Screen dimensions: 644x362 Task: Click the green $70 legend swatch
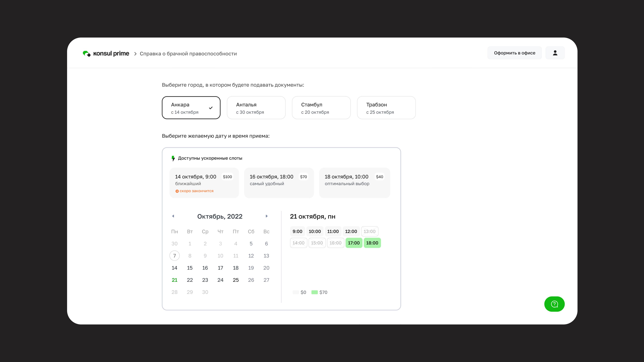click(x=314, y=292)
